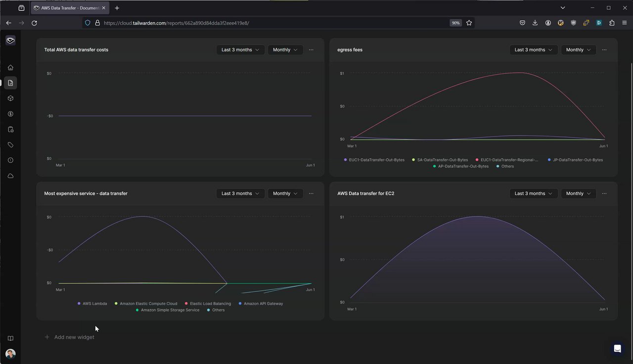Screen dimensions: 633x364
Task: Open Monthly dropdown for egress fees
Action: coord(579,50)
